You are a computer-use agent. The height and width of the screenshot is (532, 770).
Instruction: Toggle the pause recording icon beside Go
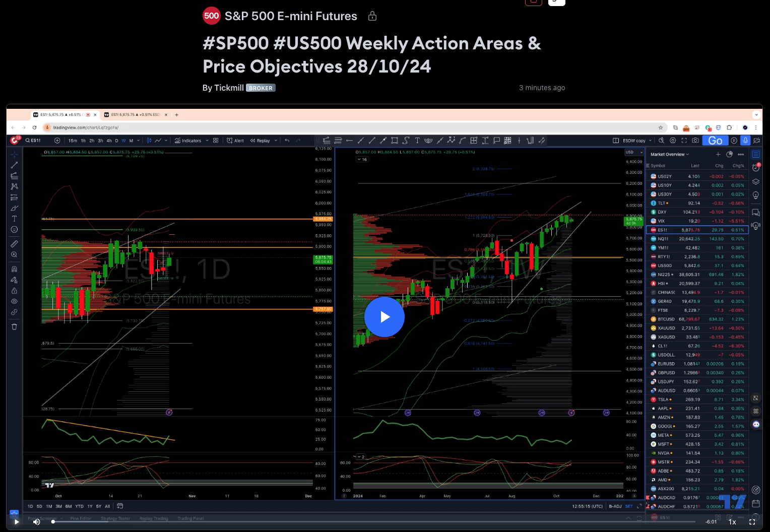pos(734,141)
